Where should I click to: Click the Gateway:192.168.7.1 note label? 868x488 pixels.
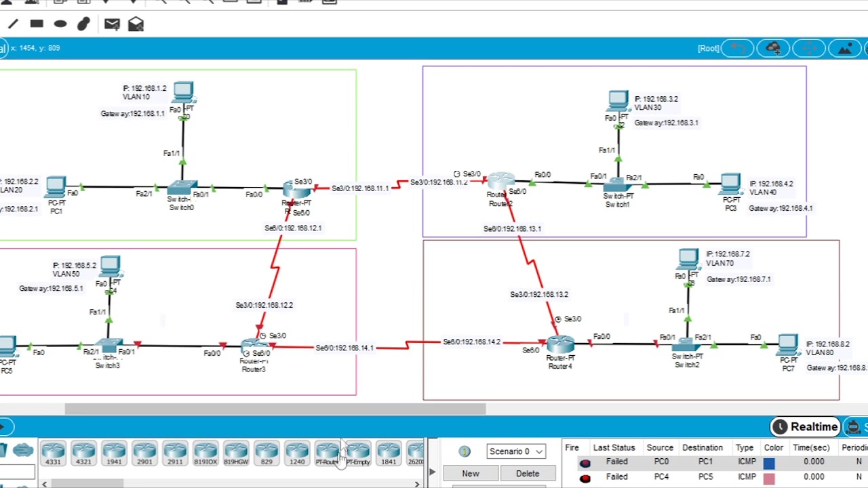(738, 279)
